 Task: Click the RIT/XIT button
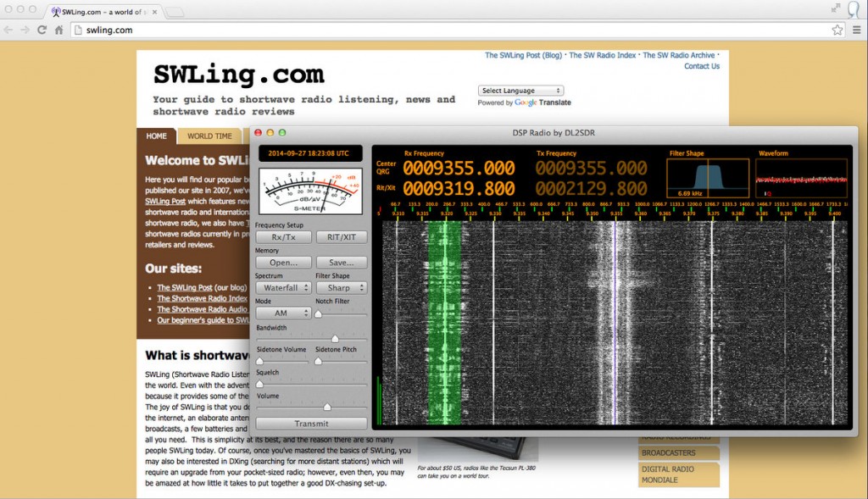[342, 237]
